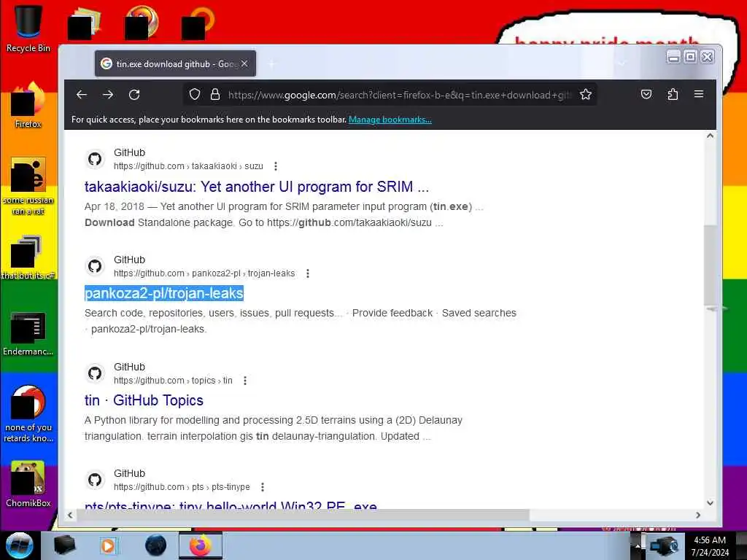747x560 pixels.
Task: View site info via padlock icon
Action: (x=215, y=94)
